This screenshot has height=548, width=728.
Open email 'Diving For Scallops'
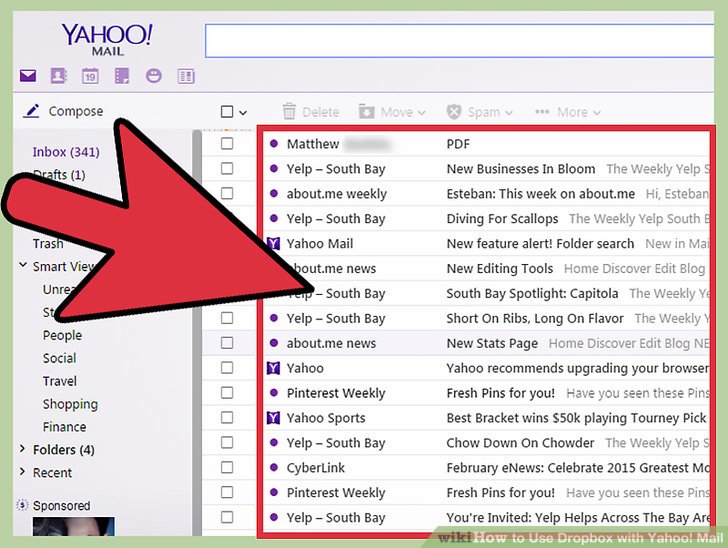point(502,219)
